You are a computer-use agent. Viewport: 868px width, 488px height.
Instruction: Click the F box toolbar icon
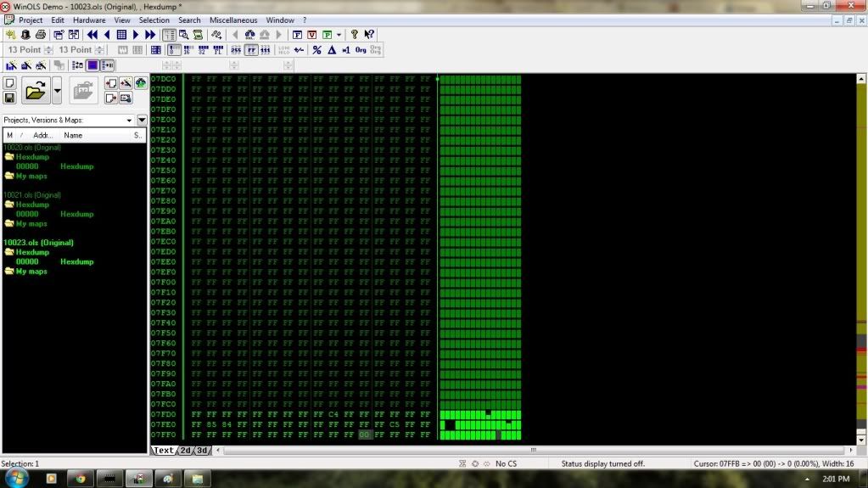coord(297,34)
